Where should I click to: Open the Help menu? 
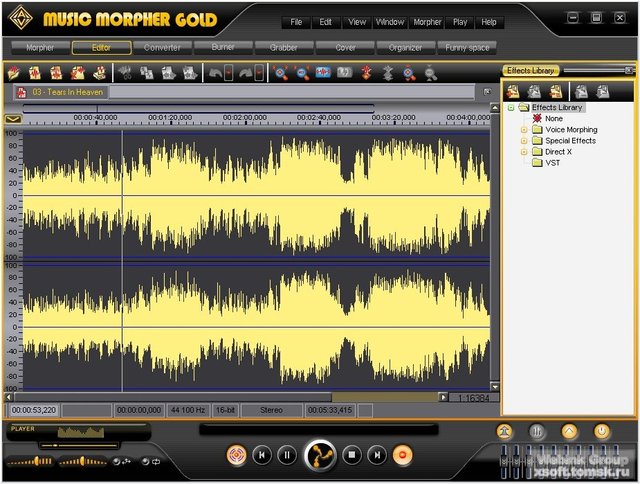pos(489,22)
